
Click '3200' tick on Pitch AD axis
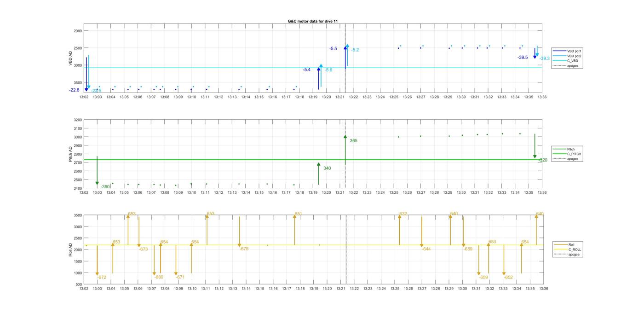(78, 120)
